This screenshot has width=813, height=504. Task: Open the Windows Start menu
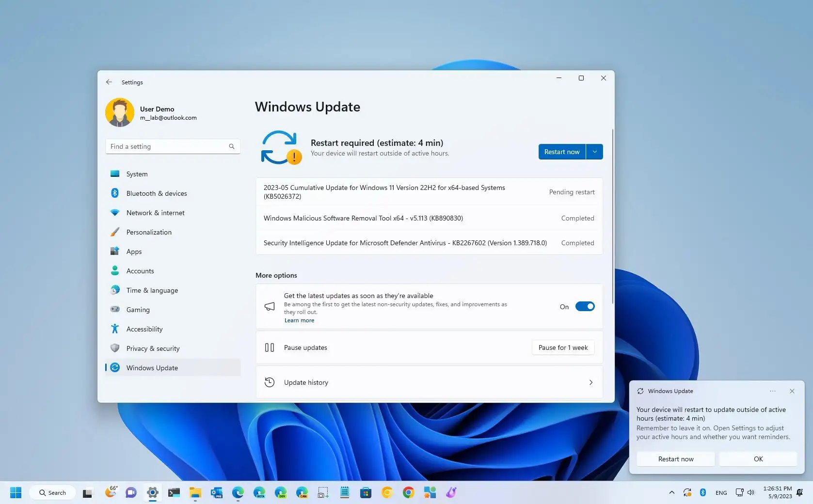pyautogui.click(x=16, y=493)
